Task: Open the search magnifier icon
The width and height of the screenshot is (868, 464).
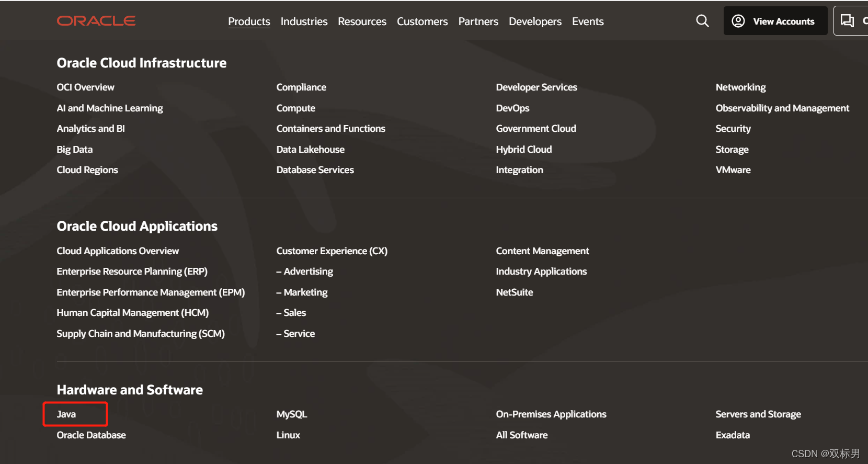Action: 702,21
